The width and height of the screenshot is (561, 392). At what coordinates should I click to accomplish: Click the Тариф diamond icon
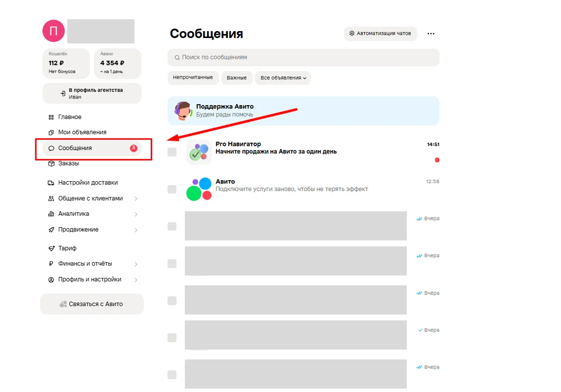point(51,248)
